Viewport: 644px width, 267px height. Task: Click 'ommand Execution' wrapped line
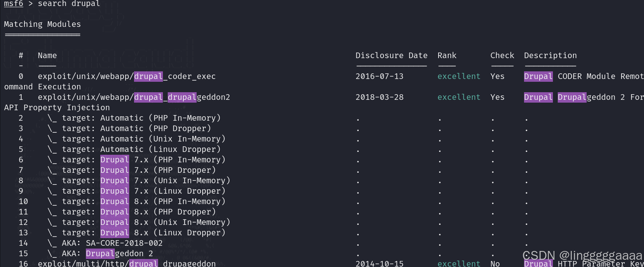pyautogui.click(x=43, y=87)
